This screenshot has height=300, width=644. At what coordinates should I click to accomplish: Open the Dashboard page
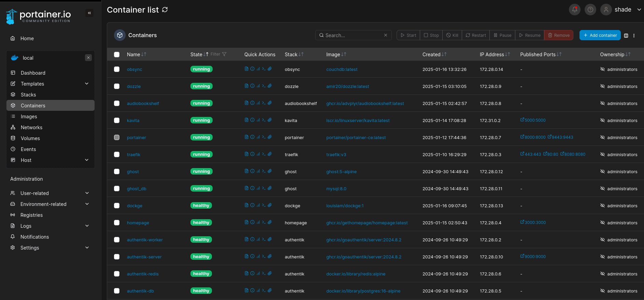tap(51, 73)
